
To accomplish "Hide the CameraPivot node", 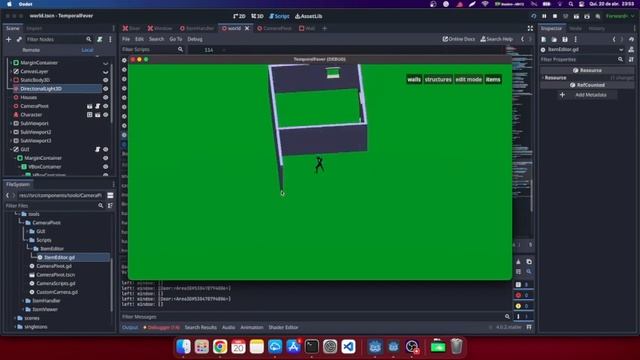I will pos(105,106).
